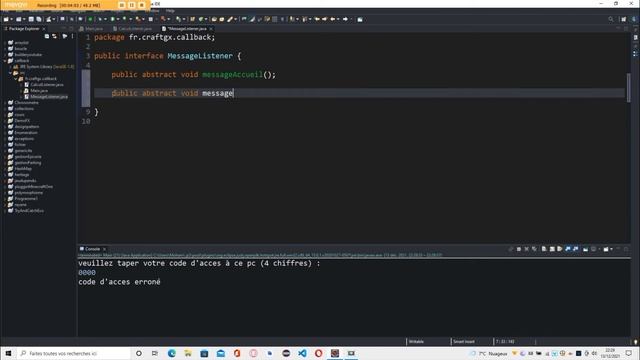Open the New icon dropdown arrow

[11, 19]
